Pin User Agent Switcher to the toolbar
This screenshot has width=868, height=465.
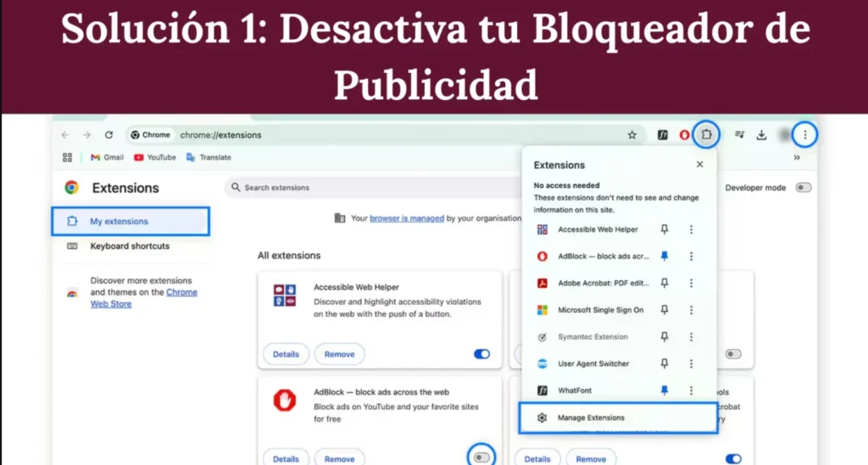pos(665,363)
